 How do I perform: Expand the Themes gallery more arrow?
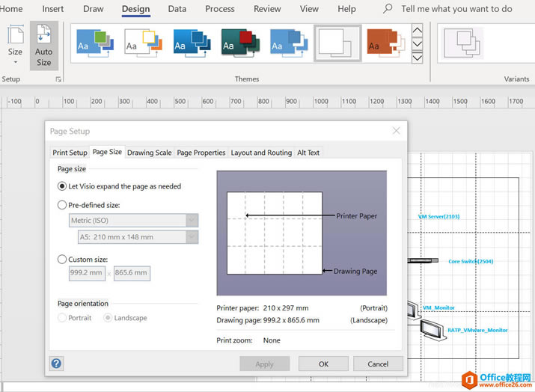(418, 58)
